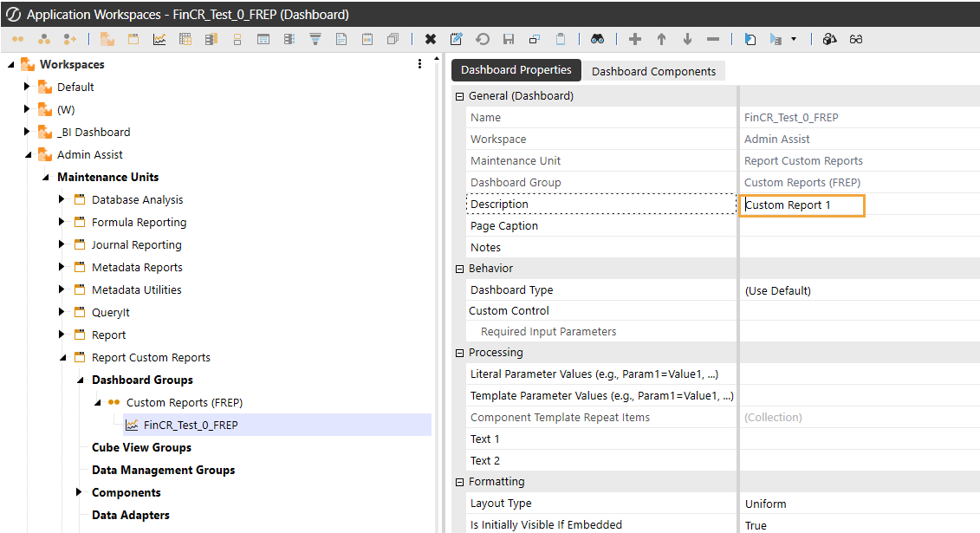
Task: Select the Data Management Groups tree item
Action: [x=163, y=470]
